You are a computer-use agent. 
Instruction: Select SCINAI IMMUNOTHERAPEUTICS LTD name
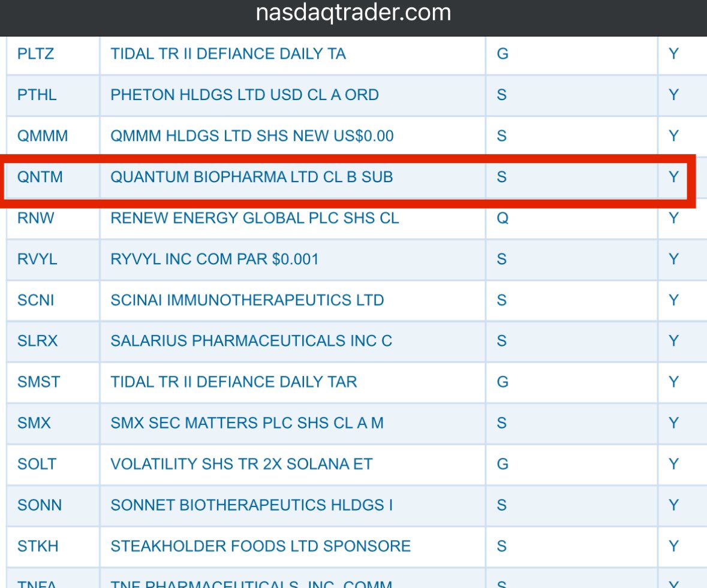click(x=247, y=300)
